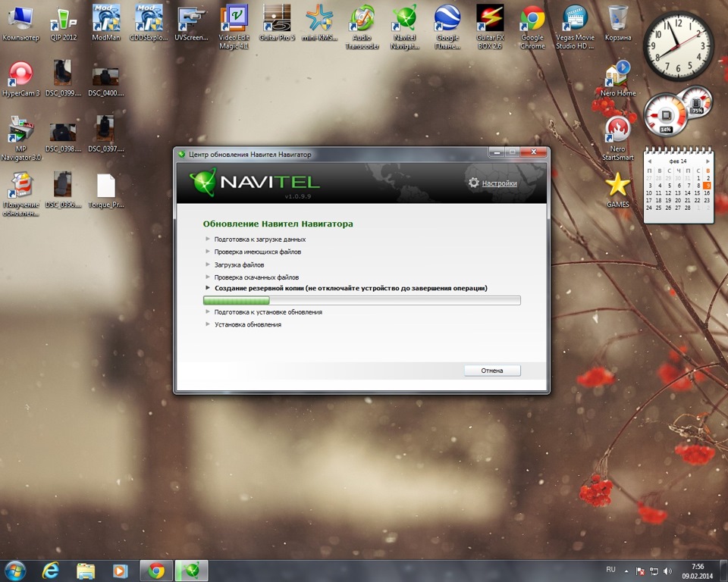
Task: Click the arrow beside Создание резервной копии
Action: (x=208, y=288)
